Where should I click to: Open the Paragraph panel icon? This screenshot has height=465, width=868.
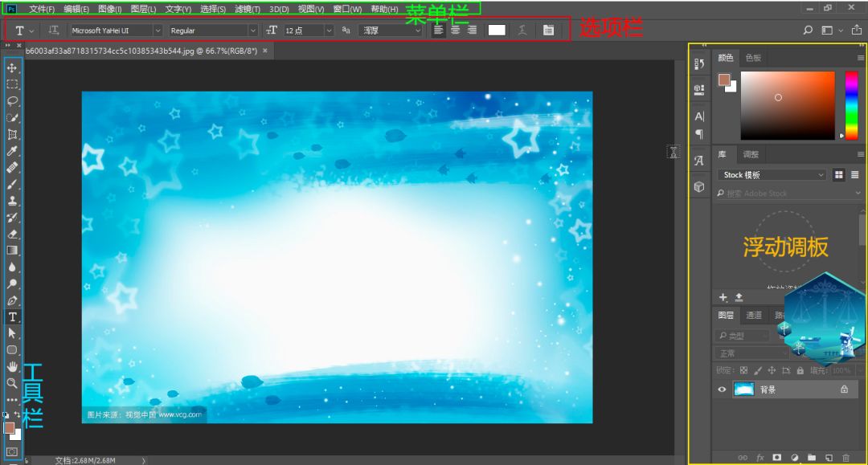point(699,134)
